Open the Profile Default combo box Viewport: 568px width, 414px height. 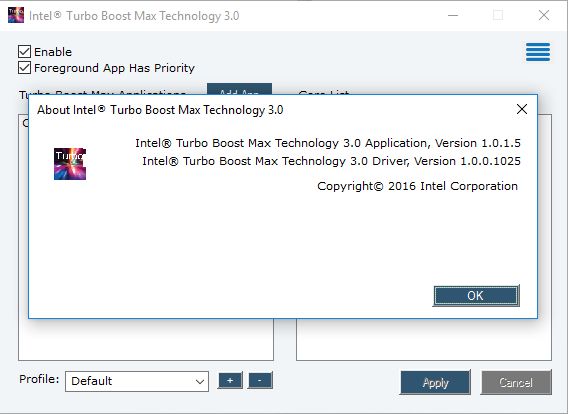coord(137,381)
